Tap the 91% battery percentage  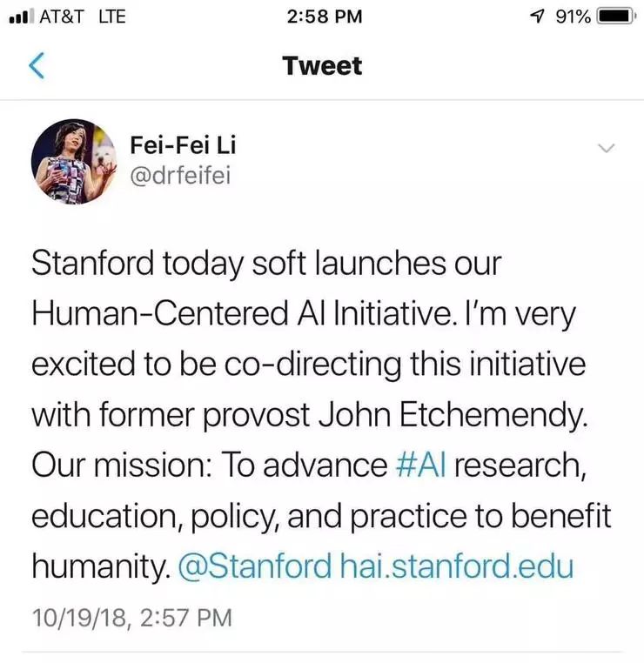tap(574, 17)
